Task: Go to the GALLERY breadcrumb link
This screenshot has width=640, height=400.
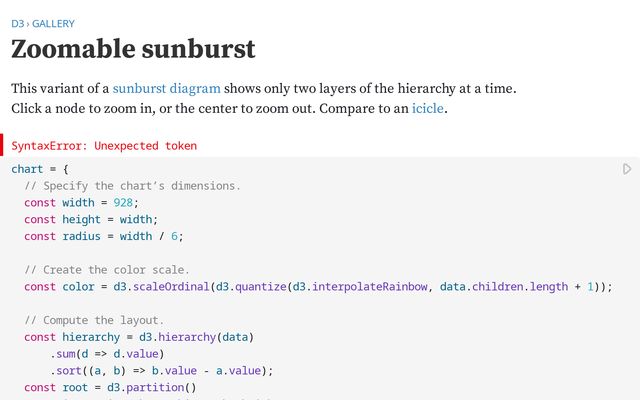Action: (53, 23)
